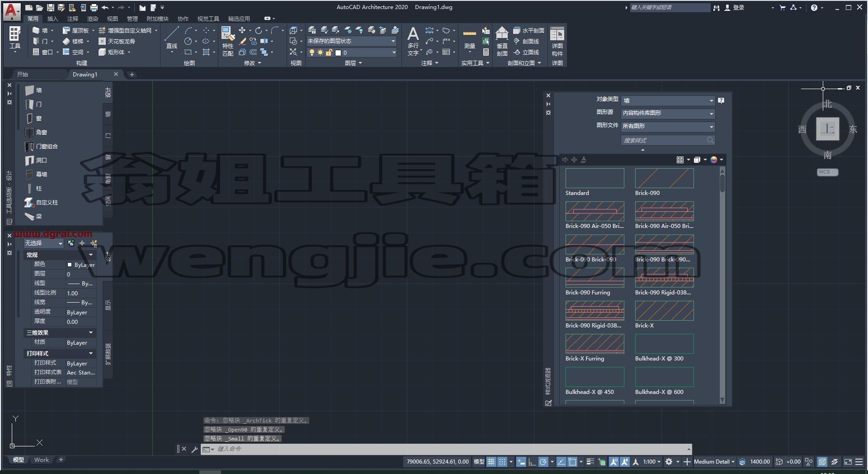The height and width of the screenshot is (474, 868).
Task: Toggle polar tracking in status bar
Action: coord(543,462)
